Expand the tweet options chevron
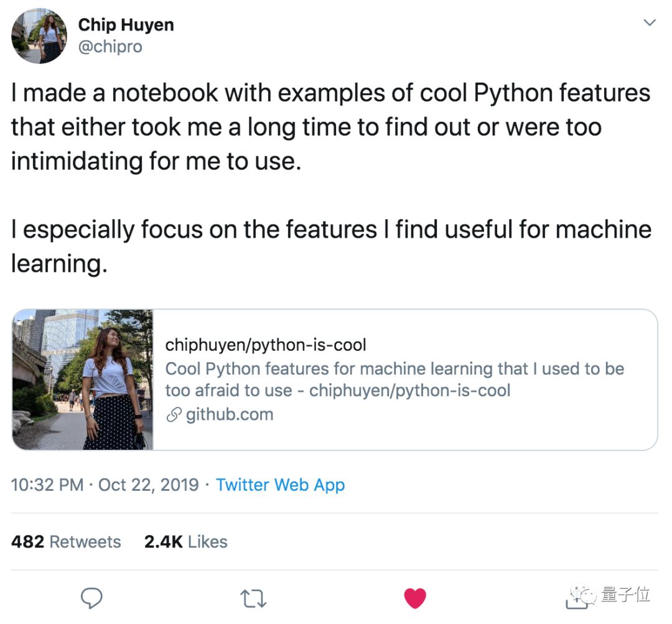 point(649,23)
